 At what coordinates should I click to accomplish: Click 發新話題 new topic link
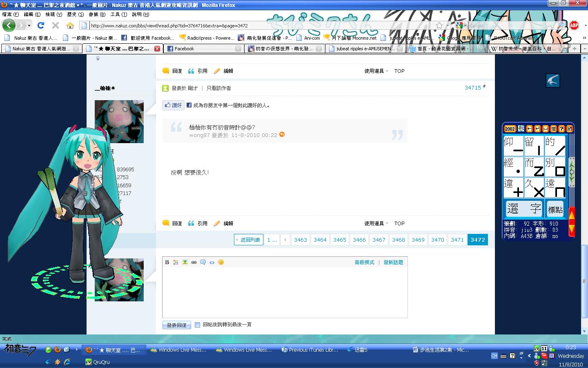pos(393,263)
